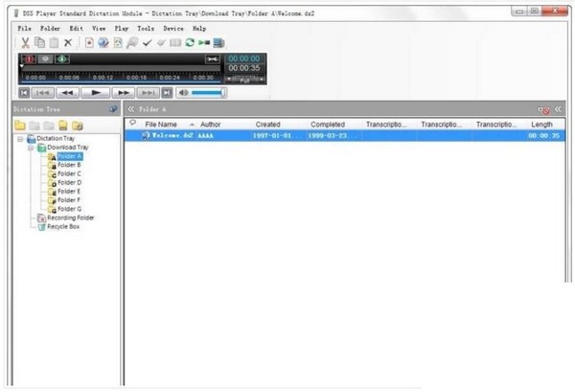Click the green index marker above timeline
Screen dimensions: 575x392
60,59
